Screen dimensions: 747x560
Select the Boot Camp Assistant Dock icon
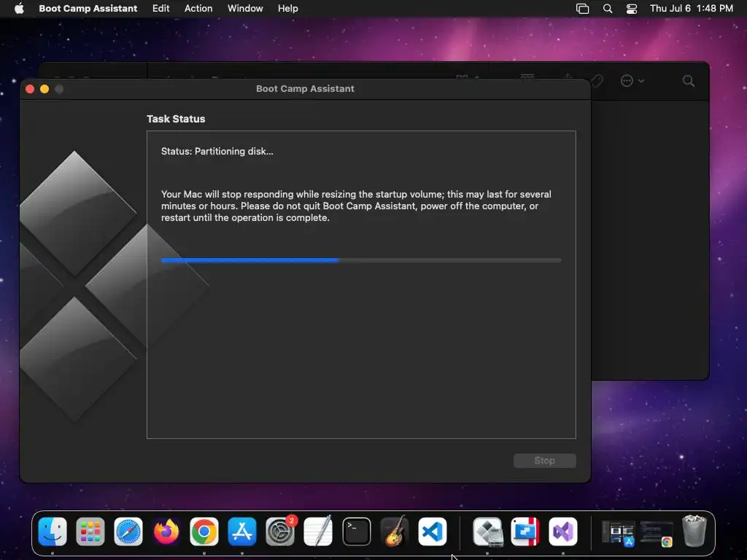487,532
